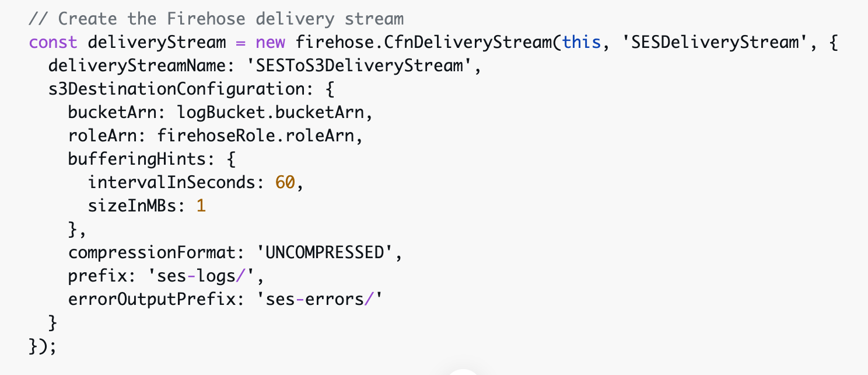Click the number 1 after sizeInMBs
Viewport: 868px width, 375px height.
pos(201,206)
